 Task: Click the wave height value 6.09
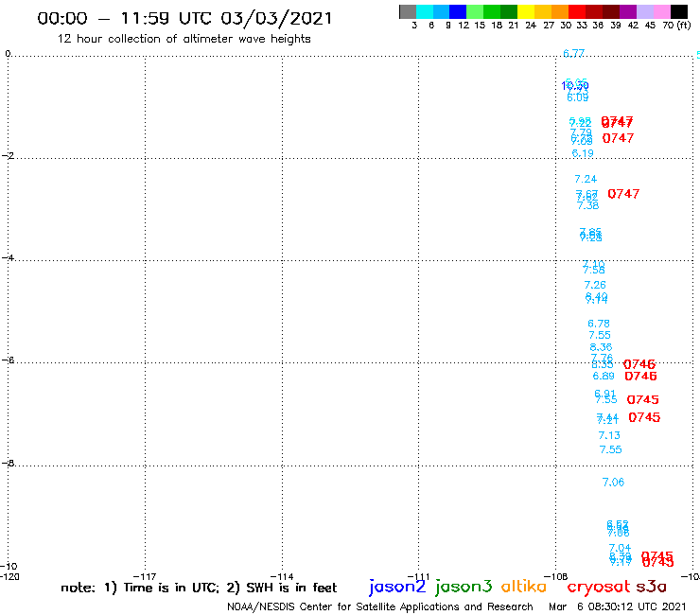[x=578, y=97]
